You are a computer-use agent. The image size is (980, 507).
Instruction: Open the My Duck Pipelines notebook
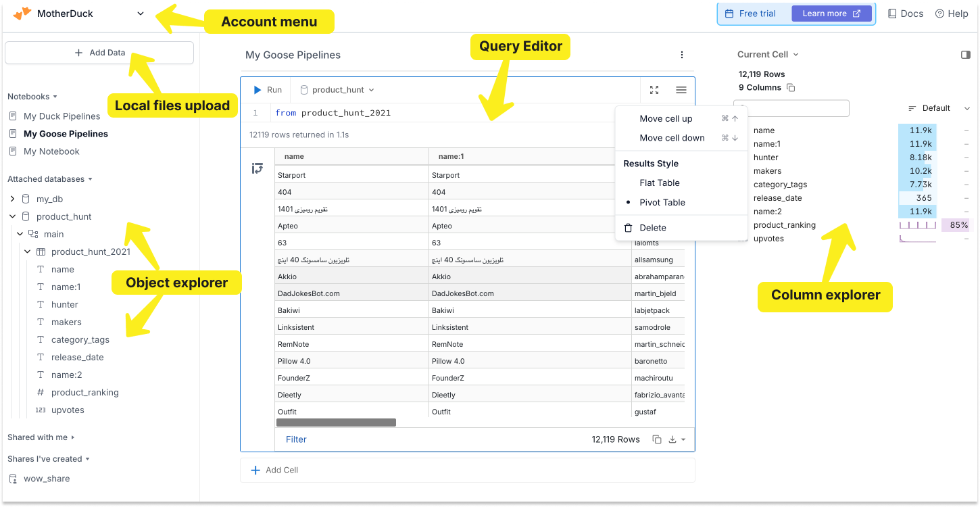click(x=62, y=116)
